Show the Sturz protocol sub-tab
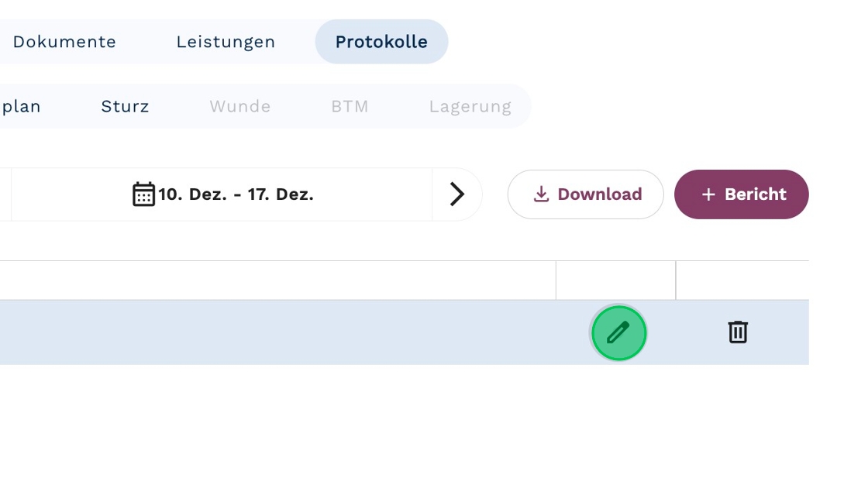Screen dimensions: 868x485 125,106
